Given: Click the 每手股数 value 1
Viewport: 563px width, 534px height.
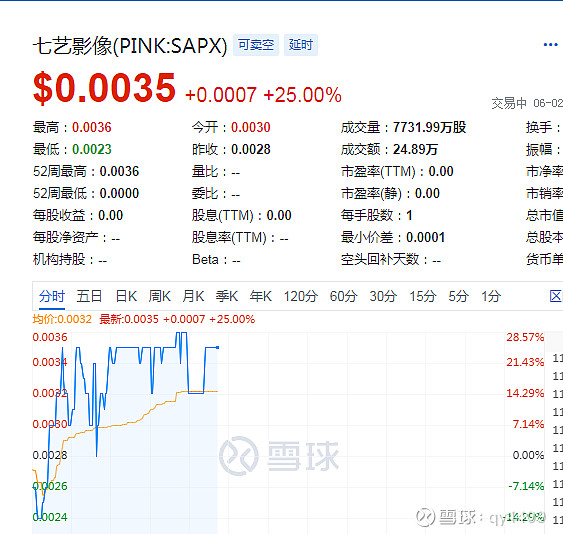Looking at the screenshot, I should pyautogui.click(x=409, y=215).
